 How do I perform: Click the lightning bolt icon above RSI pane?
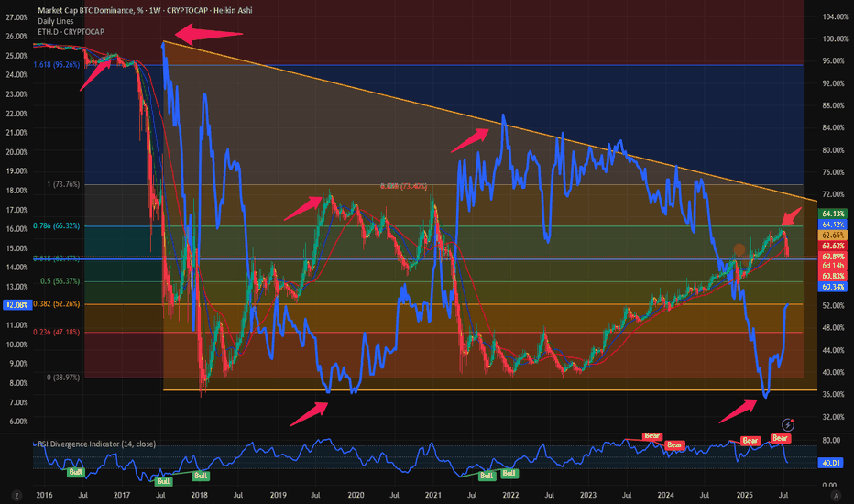(x=787, y=424)
